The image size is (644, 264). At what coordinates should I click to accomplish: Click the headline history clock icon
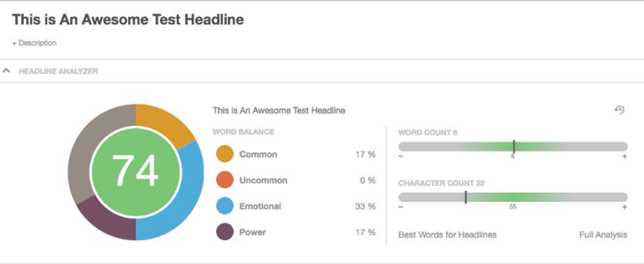(x=619, y=110)
